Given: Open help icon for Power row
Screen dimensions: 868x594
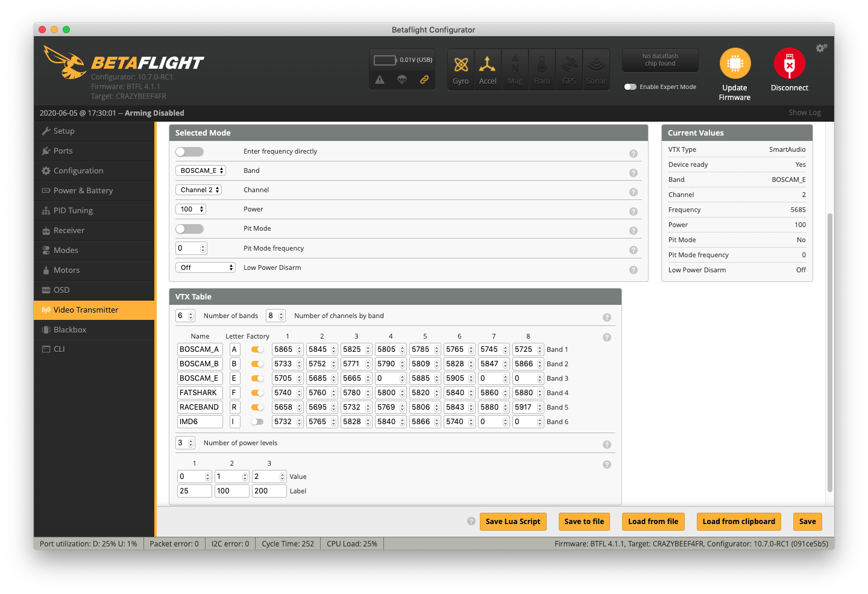Looking at the screenshot, I should (634, 211).
